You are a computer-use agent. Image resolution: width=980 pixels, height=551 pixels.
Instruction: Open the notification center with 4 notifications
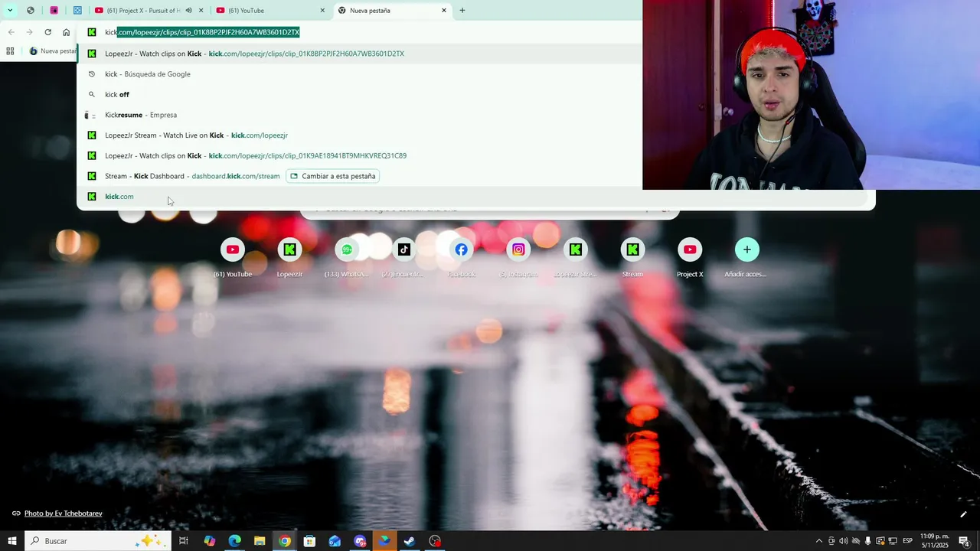click(x=964, y=541)
